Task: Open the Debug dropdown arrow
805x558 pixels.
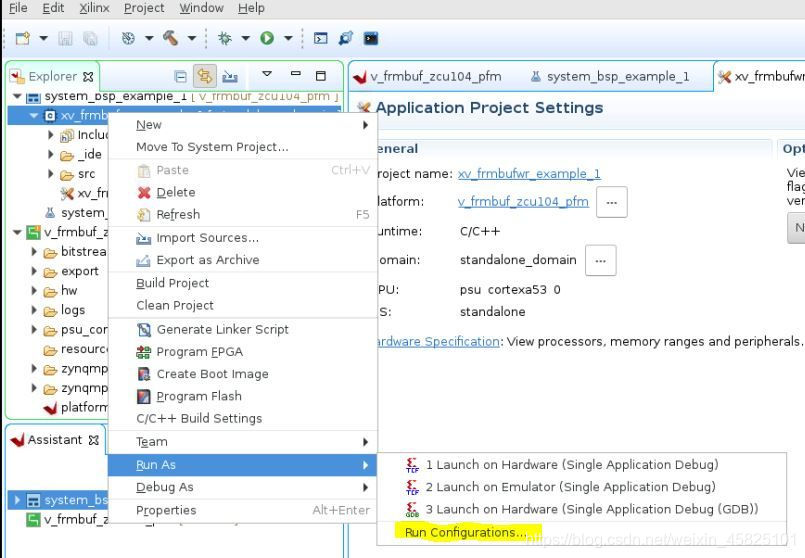Action: [245, 39]
